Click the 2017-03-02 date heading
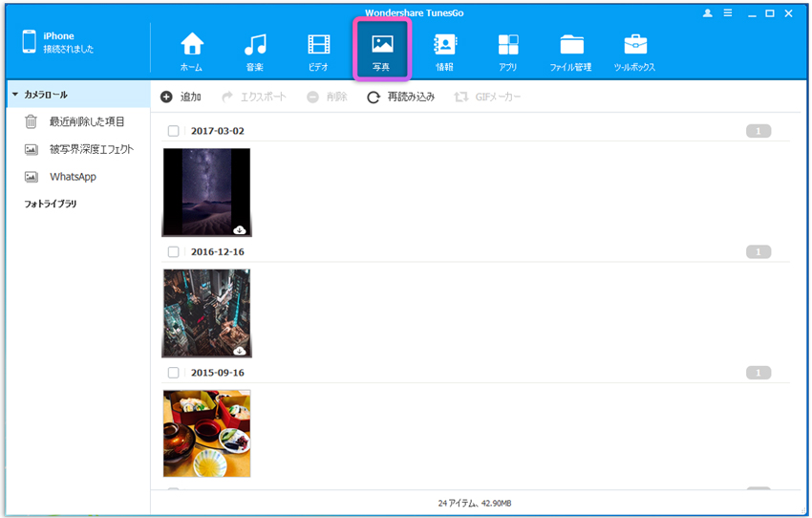 218,131
